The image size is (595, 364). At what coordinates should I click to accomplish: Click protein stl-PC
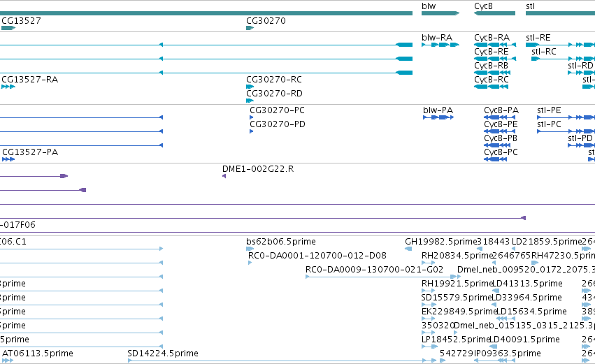tap(549, 124)
